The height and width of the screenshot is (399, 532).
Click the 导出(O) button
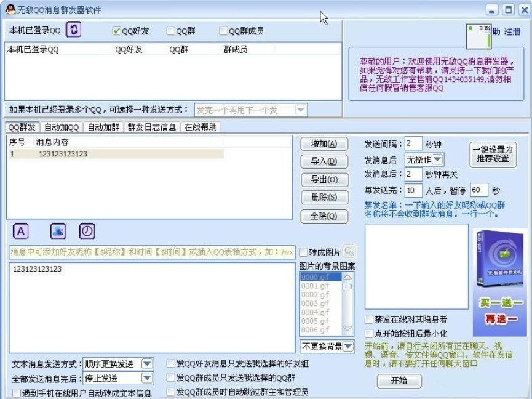[x=325, y=180]
